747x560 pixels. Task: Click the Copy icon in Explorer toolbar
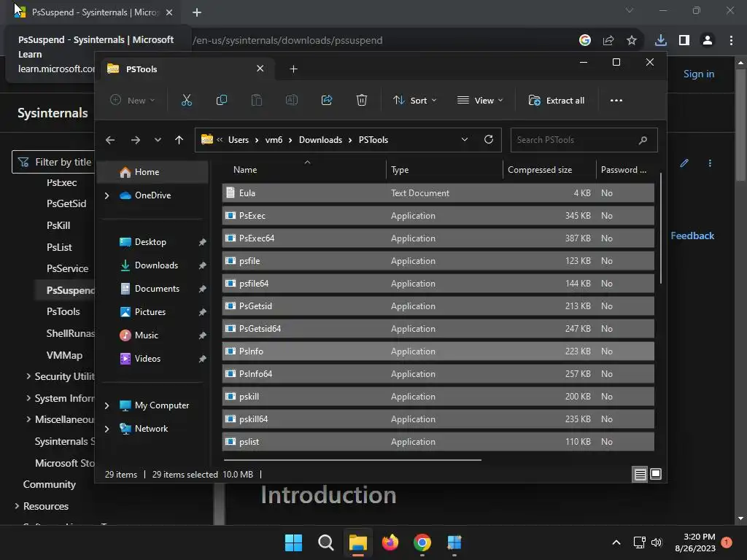point(222,101)
